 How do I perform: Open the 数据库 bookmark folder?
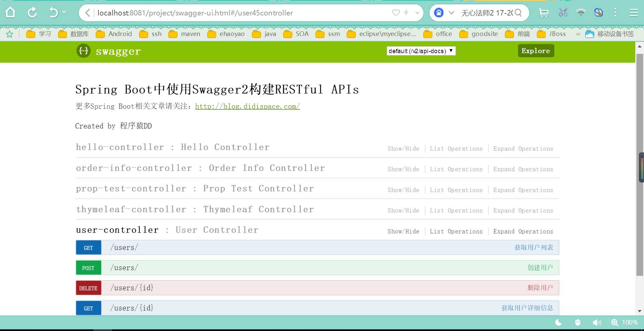[x=74, y=34]
